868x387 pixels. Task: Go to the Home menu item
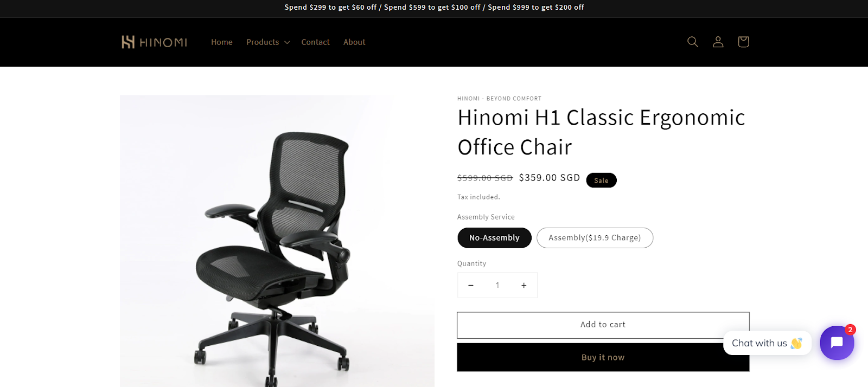[222, 42]
